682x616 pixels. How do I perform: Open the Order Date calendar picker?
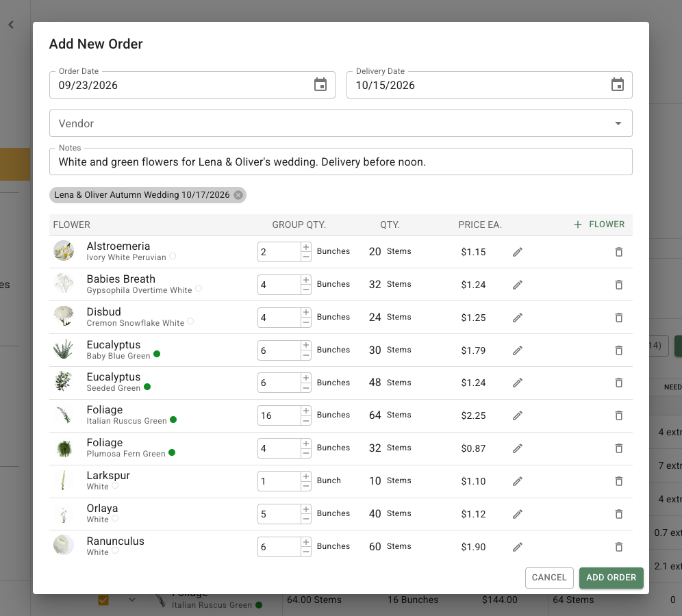tap(320, 84)
